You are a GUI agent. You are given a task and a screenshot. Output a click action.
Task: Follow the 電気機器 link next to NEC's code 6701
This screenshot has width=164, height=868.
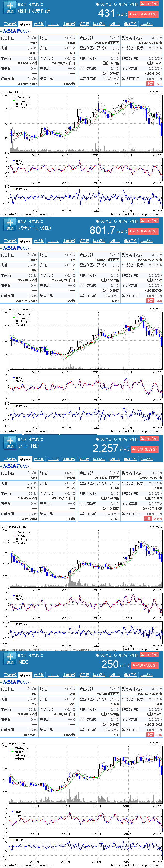[x=36, y=656]
